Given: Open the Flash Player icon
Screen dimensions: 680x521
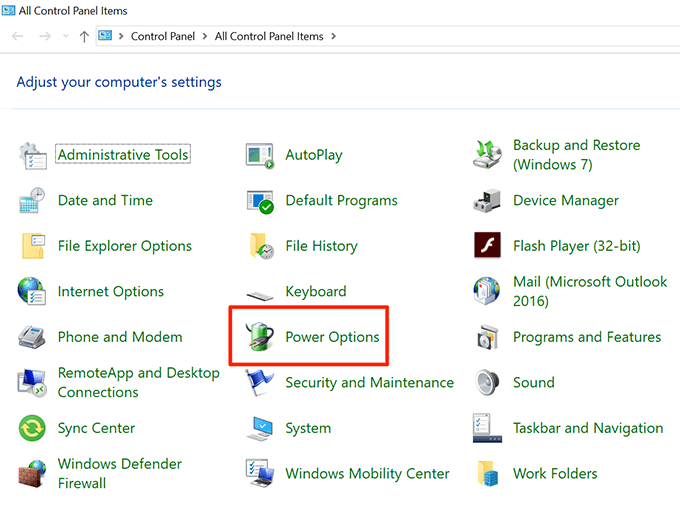Looking at the screenshot, I should tap(487, 245).
